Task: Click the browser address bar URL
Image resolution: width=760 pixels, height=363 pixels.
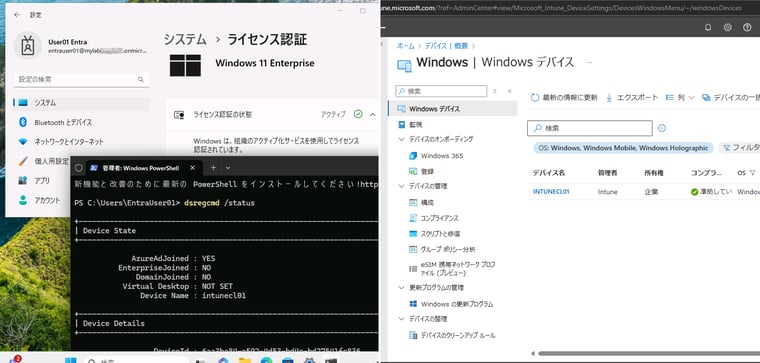Action: pyautogui.click(x=562, y=8)
